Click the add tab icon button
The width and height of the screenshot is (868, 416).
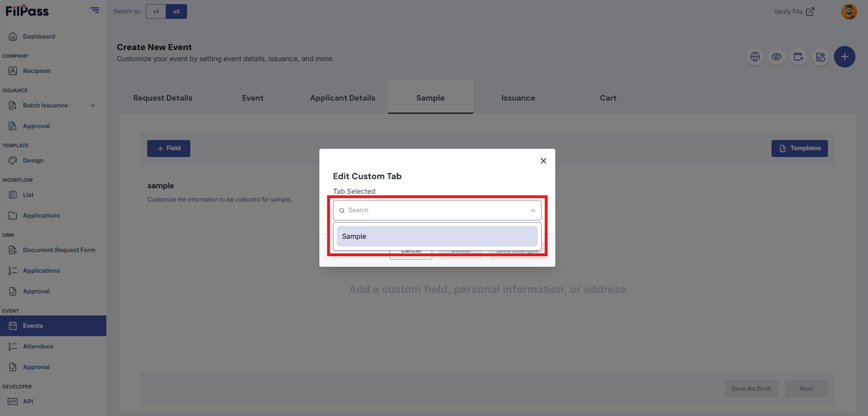pyautogui.click(x=799, y=56)
